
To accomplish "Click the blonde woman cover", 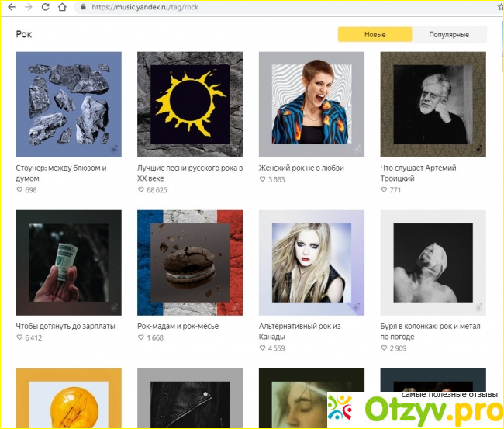I will click(x=312, y=263).
